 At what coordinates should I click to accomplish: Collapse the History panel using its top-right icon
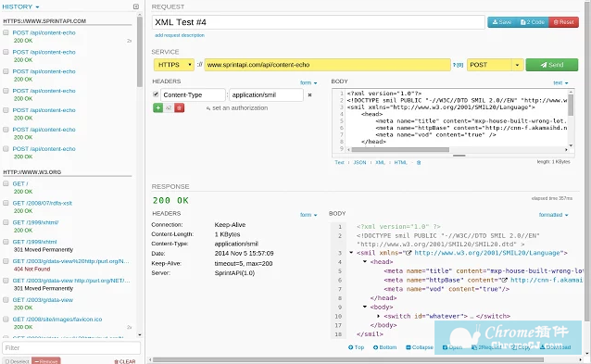(136, 6)
